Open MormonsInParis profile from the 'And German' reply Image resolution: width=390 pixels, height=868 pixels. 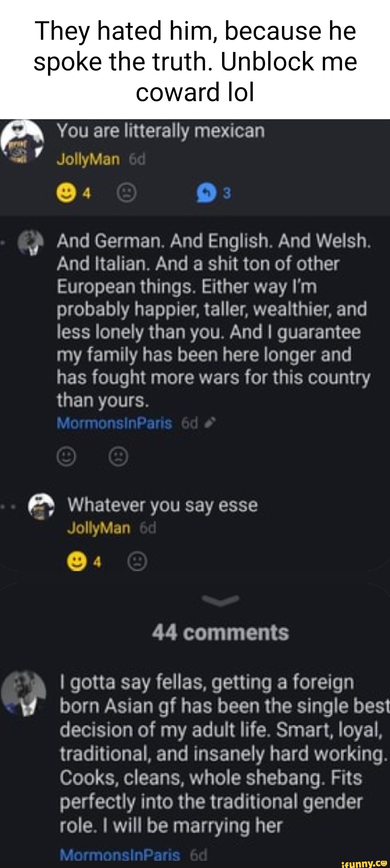coord(114,423)
